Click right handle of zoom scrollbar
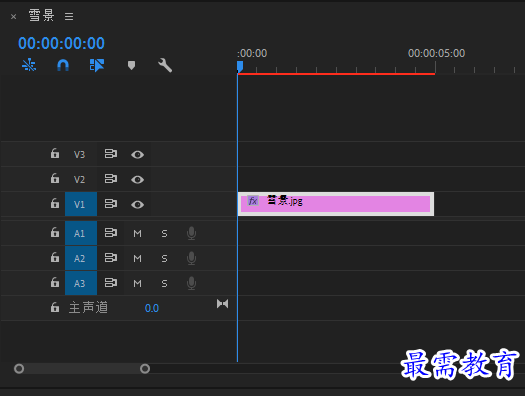This screenshot has width=525, height=396. coord(145,369)
